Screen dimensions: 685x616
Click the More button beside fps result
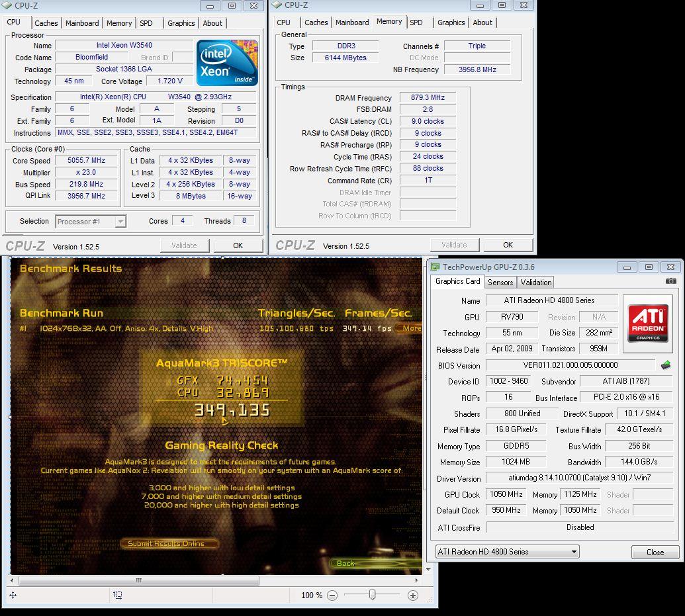pos(410,328)
